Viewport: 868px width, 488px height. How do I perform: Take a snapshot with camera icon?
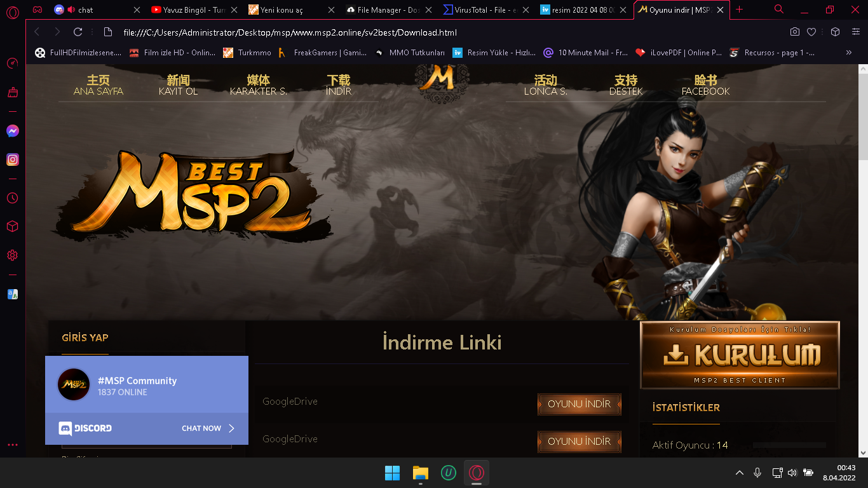click(x=795, y=32)
